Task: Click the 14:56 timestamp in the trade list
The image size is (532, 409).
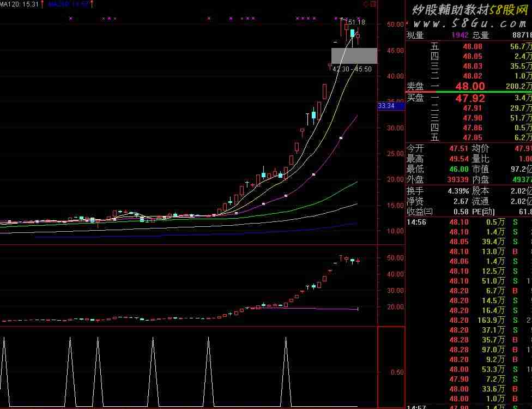Action: click(x=416, y=222)
